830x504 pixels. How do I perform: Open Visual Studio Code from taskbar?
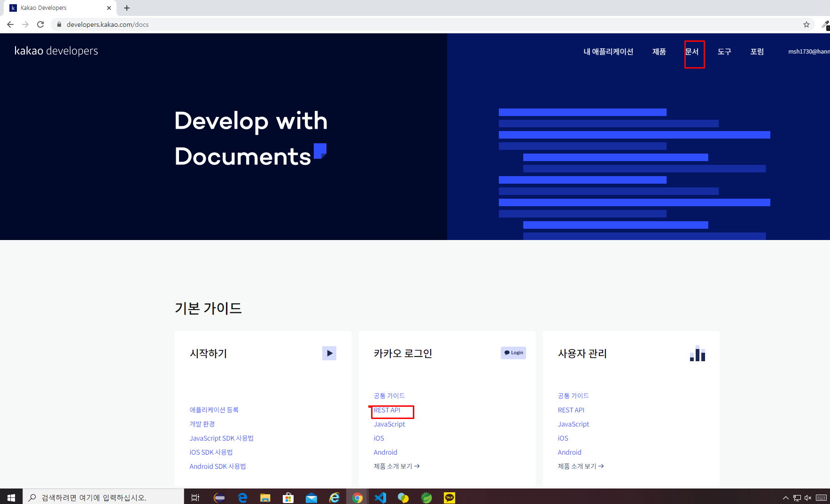pyautogui.click(x=380, y=497)
